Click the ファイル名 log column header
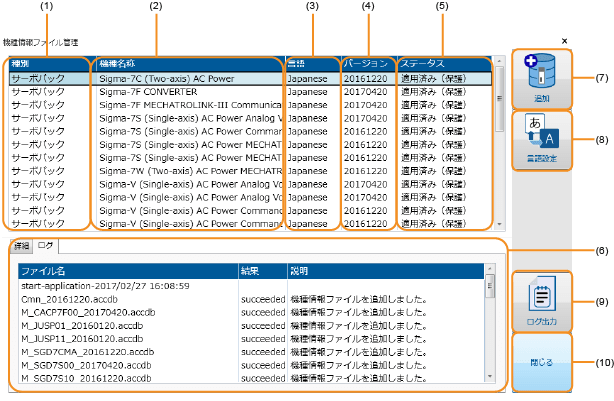The height and width of the screenshot is (401, 614). pyautogui.click(x=126, y=271)
